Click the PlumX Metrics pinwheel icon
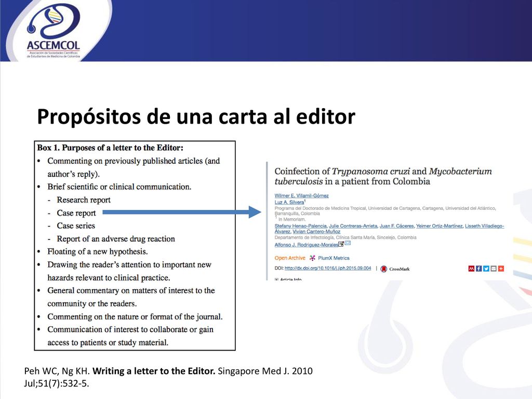This screenshot has width=532, height=399. (312, 258)
